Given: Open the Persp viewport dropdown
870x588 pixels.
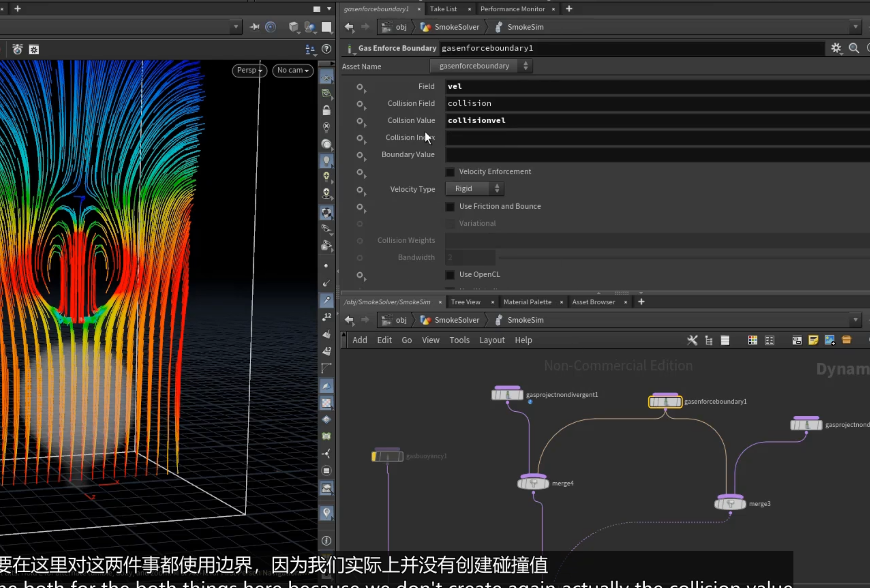Looking at the screenshot, I should click(249, 70).
